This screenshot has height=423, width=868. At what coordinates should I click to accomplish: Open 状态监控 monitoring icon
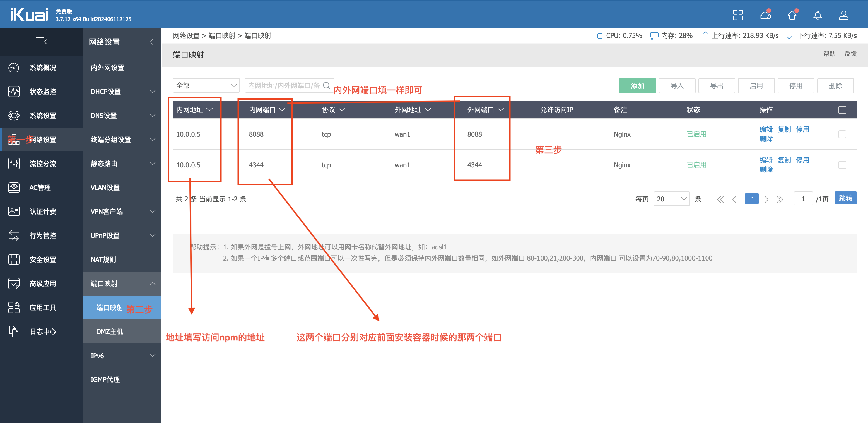14,91
